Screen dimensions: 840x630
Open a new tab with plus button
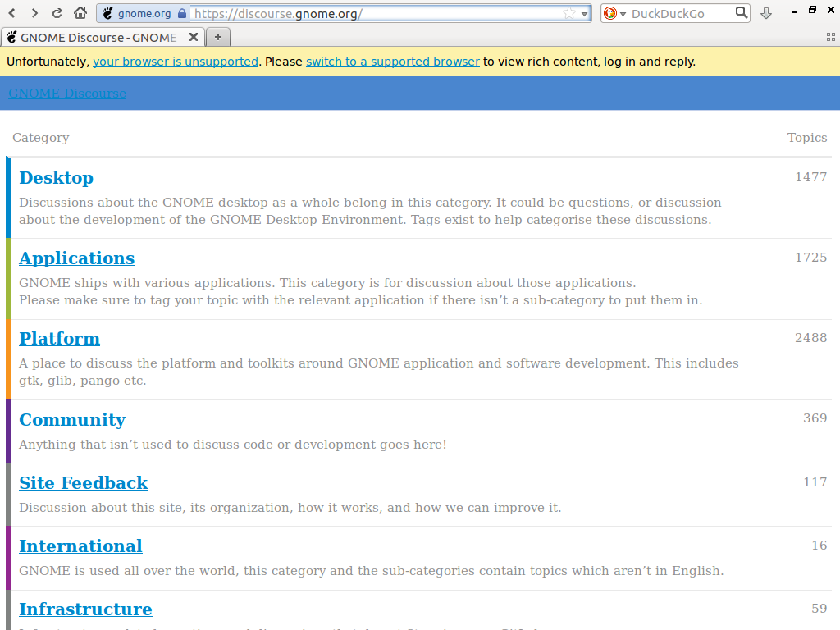(218, 37)
